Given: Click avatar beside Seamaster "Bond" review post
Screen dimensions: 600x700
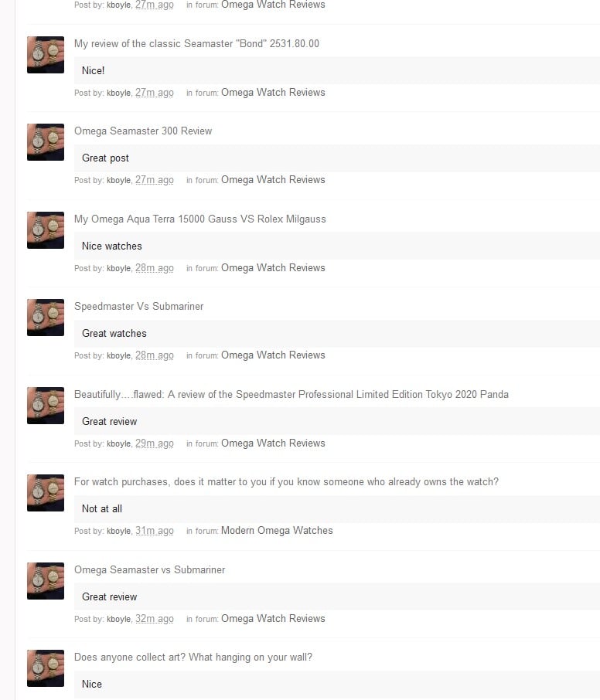Looking at the screenshot, I should click(x=46, y=55).
